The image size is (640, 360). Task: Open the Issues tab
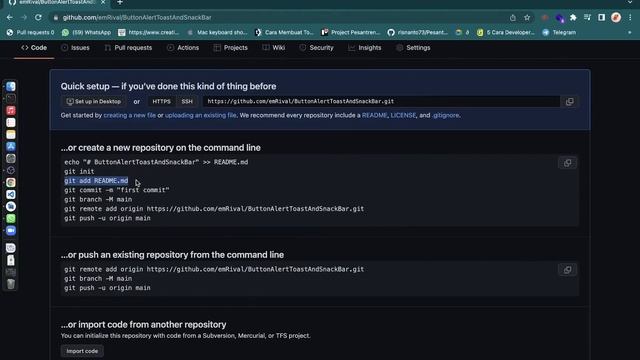(x=75, y=48)
